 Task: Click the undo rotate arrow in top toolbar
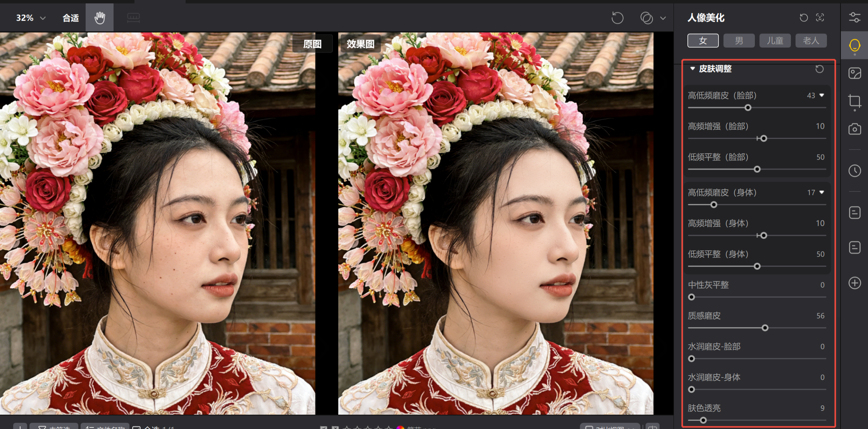pos(617,18)
